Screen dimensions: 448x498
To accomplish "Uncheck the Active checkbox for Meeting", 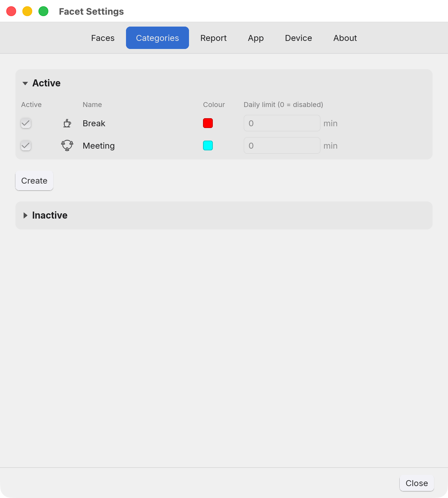I will (26, 145).
